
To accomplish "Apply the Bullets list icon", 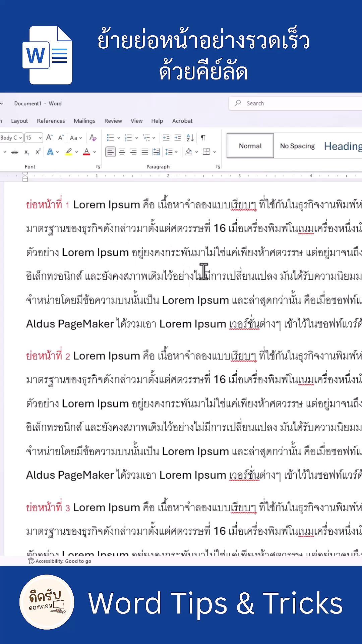I will (110, 138).
